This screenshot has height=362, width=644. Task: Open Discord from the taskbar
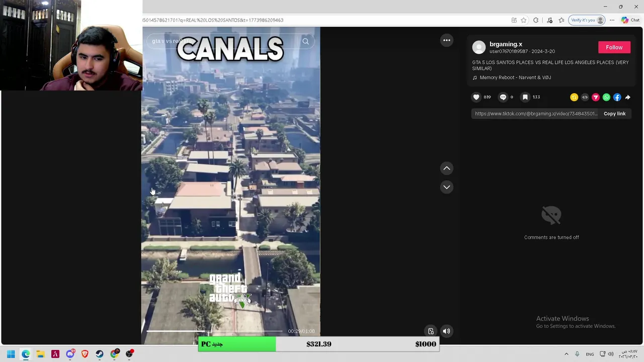70,354
